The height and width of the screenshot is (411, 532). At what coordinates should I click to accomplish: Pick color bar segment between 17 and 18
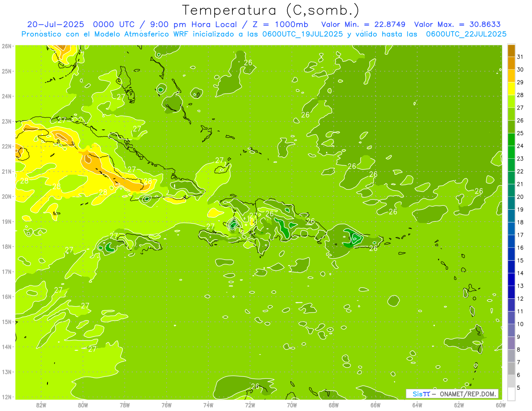511,229
